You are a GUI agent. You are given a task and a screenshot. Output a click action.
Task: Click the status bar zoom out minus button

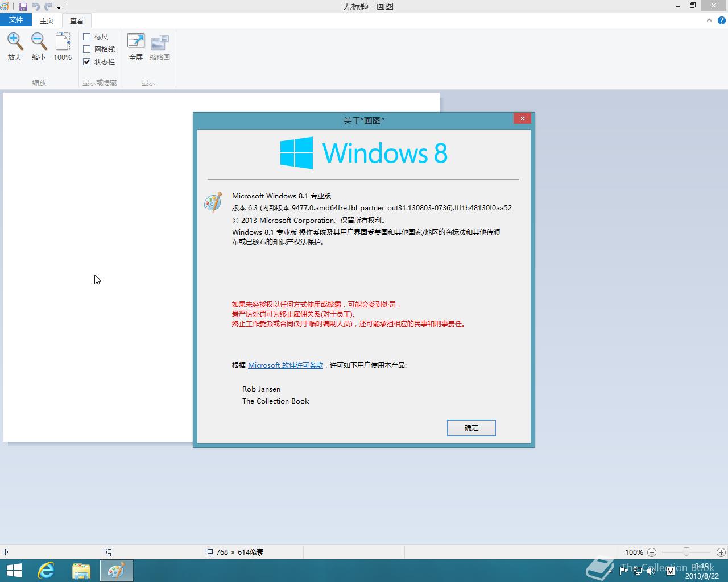click(652, 552)
